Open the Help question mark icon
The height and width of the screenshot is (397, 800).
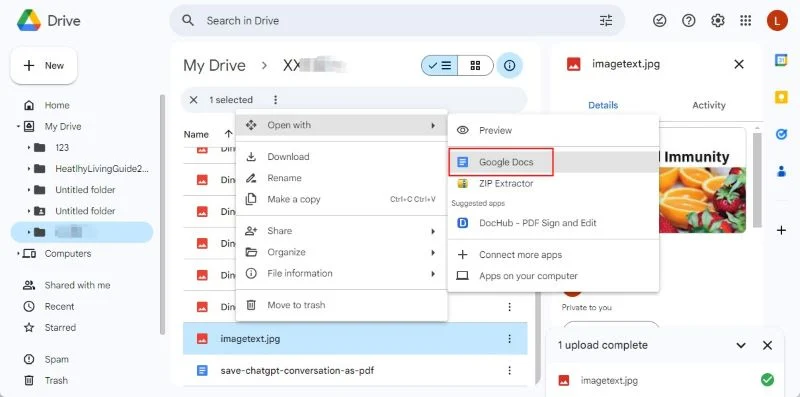click(689, 20)
